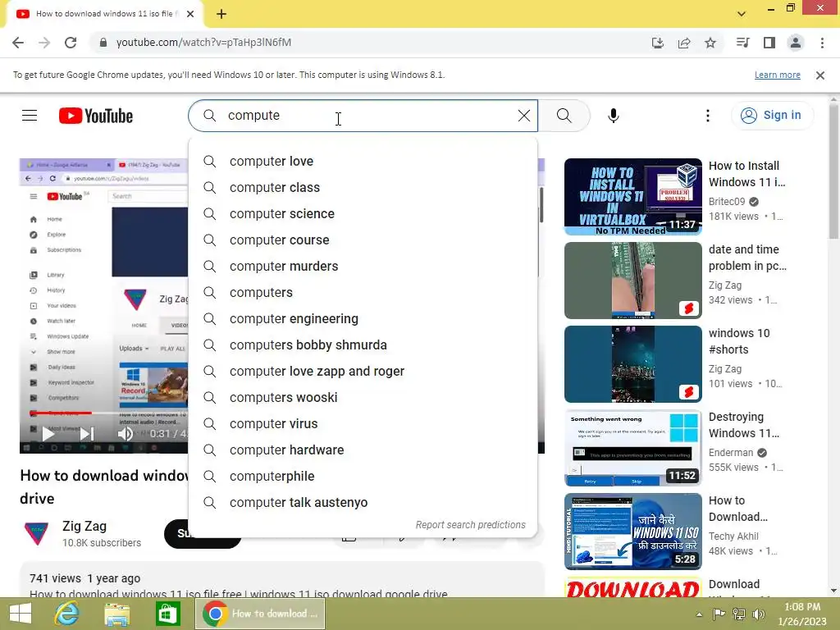Open the Windows Start button
Image resolution: width=840 pixels, height=630 pixels.
(21, 614)
